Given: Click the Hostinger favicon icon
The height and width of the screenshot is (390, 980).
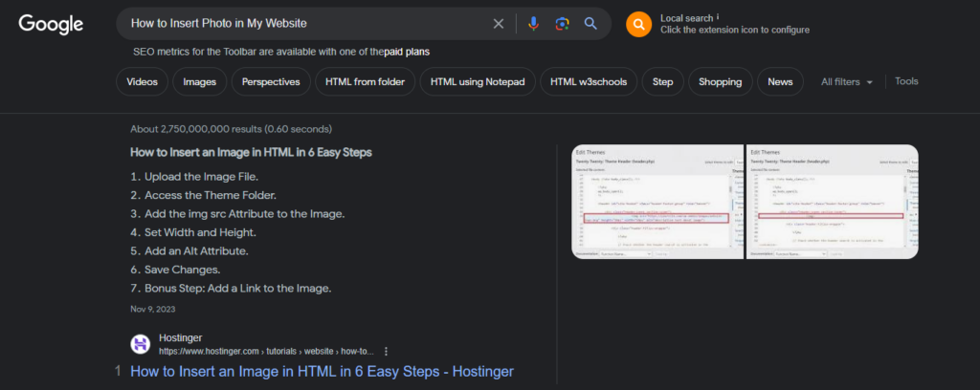Looking at the screenshot, I should click(140, 344).
